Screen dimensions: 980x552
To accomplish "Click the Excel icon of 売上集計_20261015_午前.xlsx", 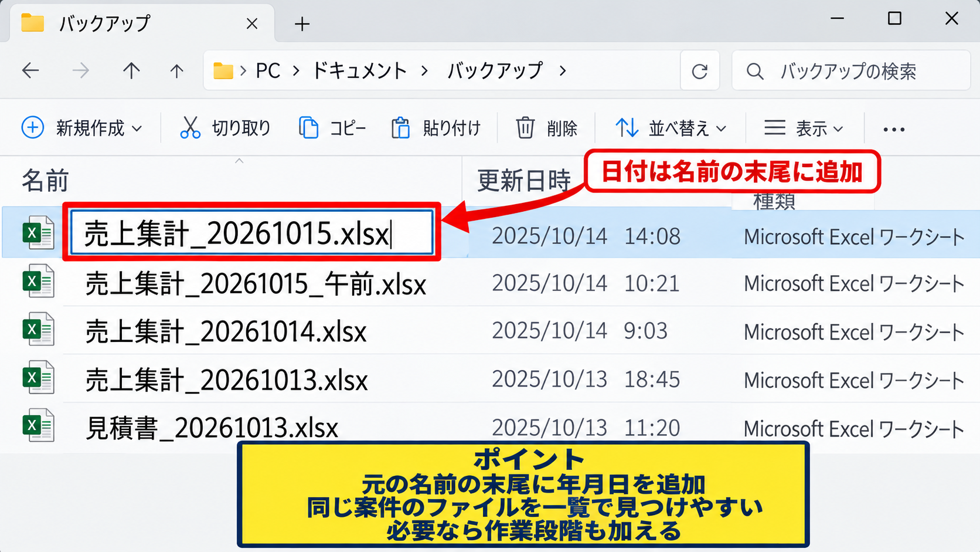I will [39, 282].
